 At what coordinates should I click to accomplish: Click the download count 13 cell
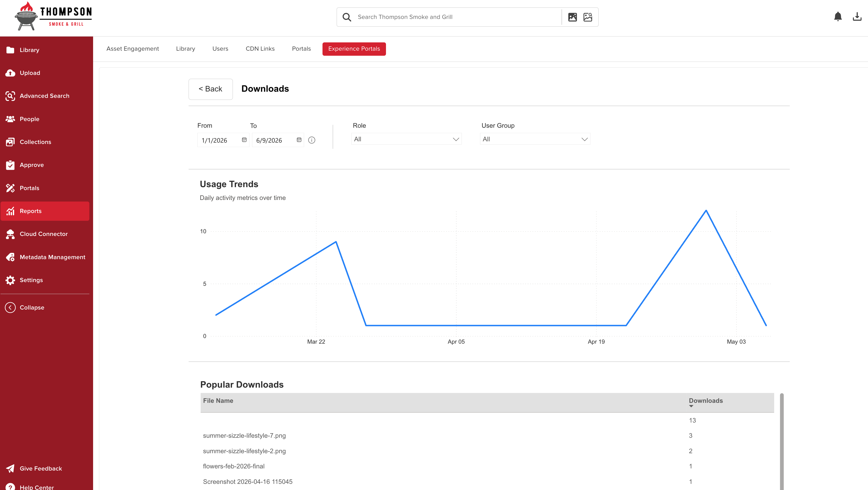pos(692,421)
